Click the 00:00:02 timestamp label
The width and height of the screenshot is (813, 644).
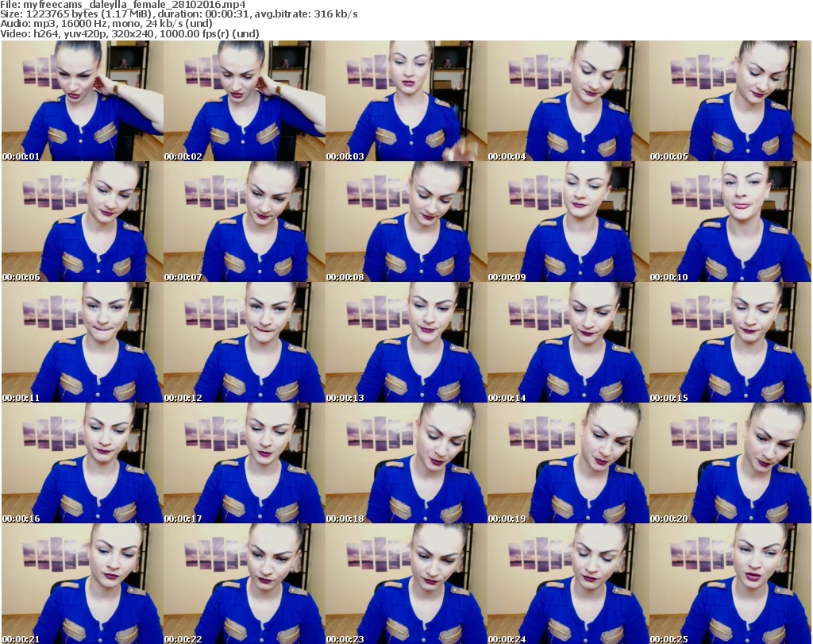(x=183, y=156)
